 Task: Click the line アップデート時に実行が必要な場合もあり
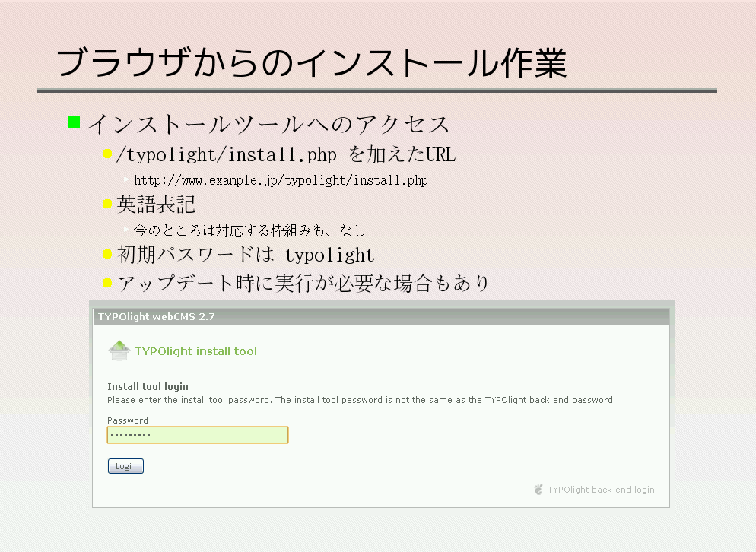303,283
